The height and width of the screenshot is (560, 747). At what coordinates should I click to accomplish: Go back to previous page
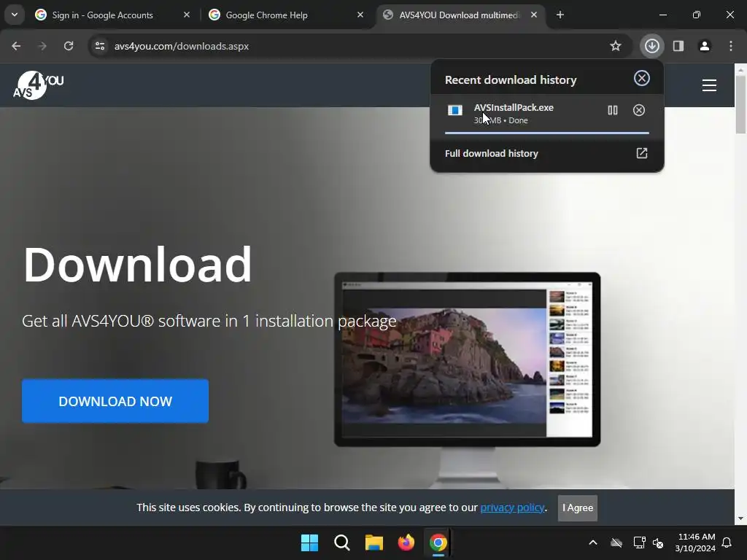pyautogui.click(x=16, y=46)
